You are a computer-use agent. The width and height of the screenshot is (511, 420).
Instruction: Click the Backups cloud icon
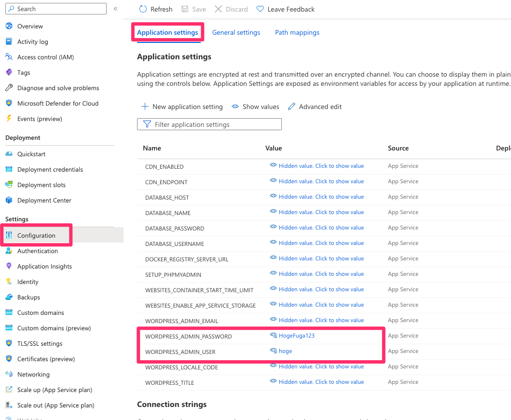(9, 297)
